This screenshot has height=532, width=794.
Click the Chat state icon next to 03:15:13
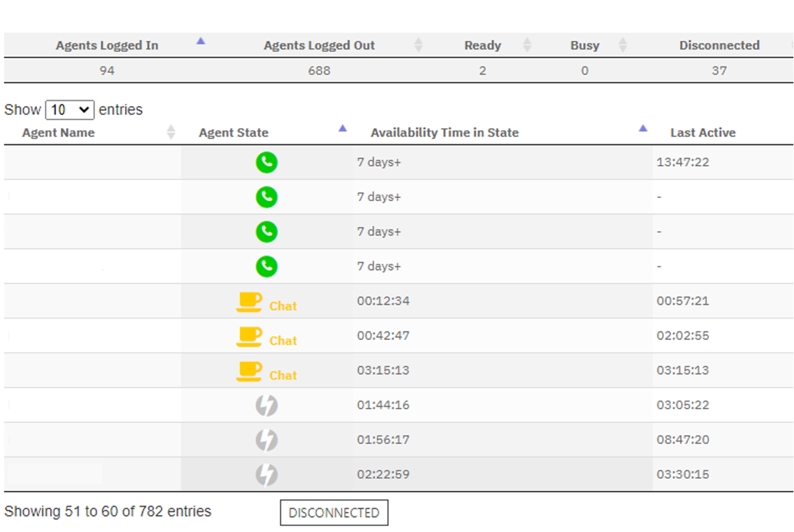250,371
